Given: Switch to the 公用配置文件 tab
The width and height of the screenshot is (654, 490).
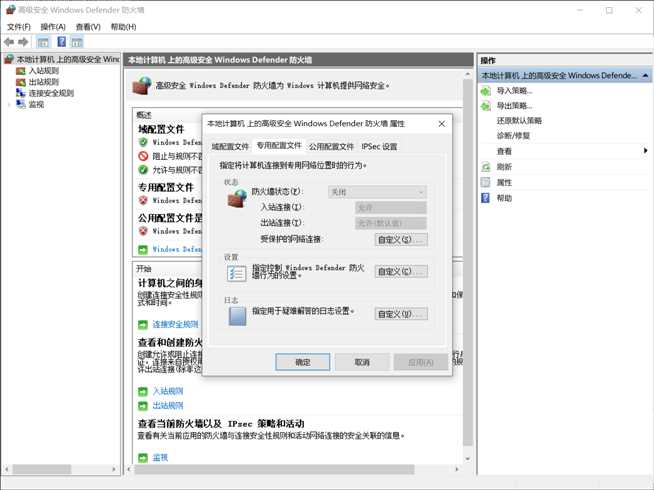Looking at the screenshot, I should click(x=331, y=146).
